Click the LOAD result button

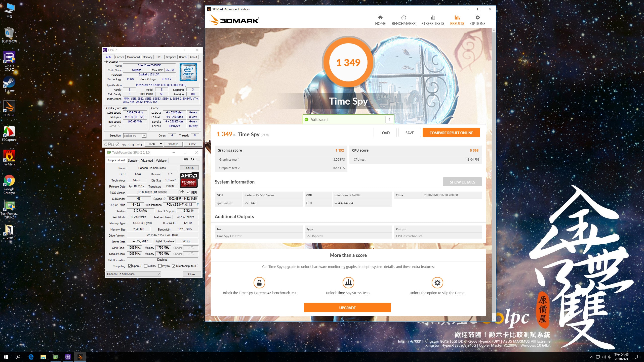[x=385, y=133]
